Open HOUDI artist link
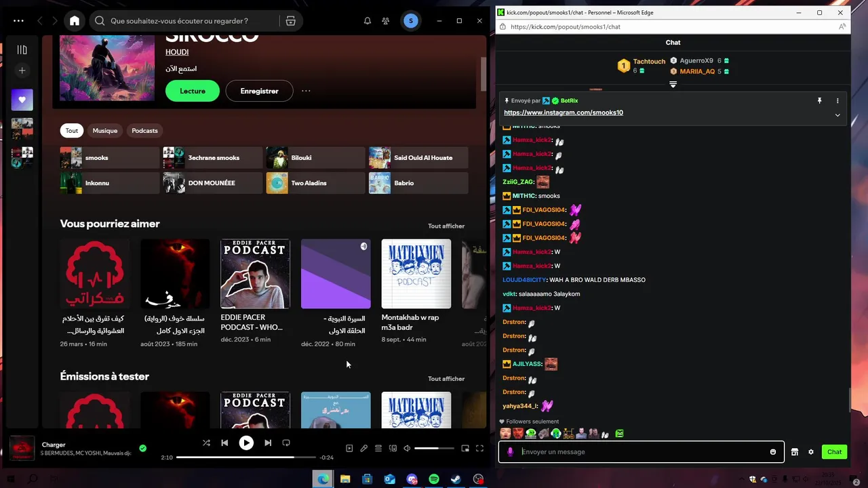The width and height of the screenshot is (868, 488). click(x=177, y=52)
